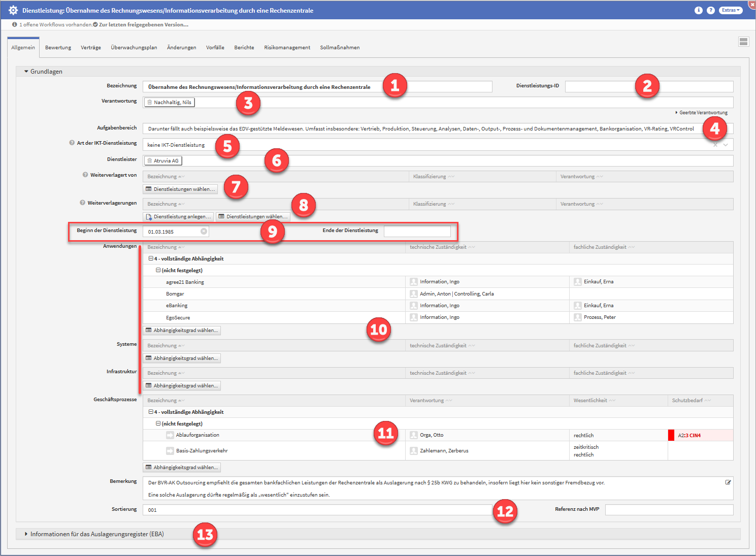Clear Art der IKT-Dienstleistung selection with X
756x556 pixels.
click(715, 145)
